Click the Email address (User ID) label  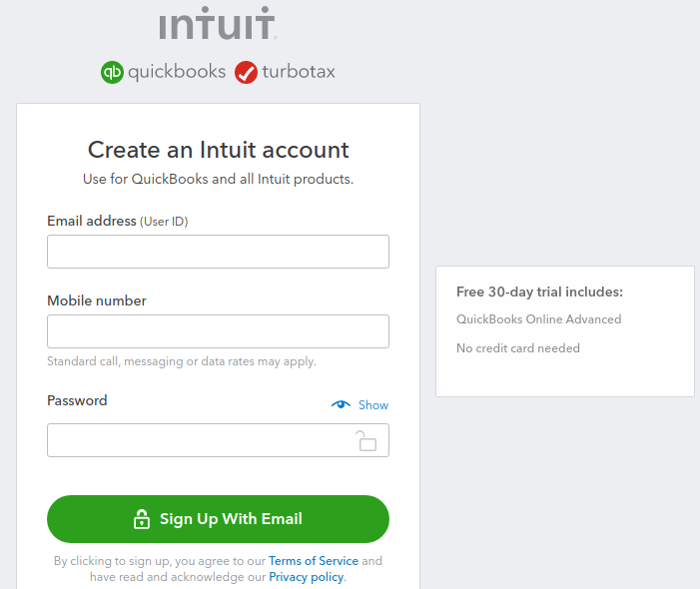(118, 221)
